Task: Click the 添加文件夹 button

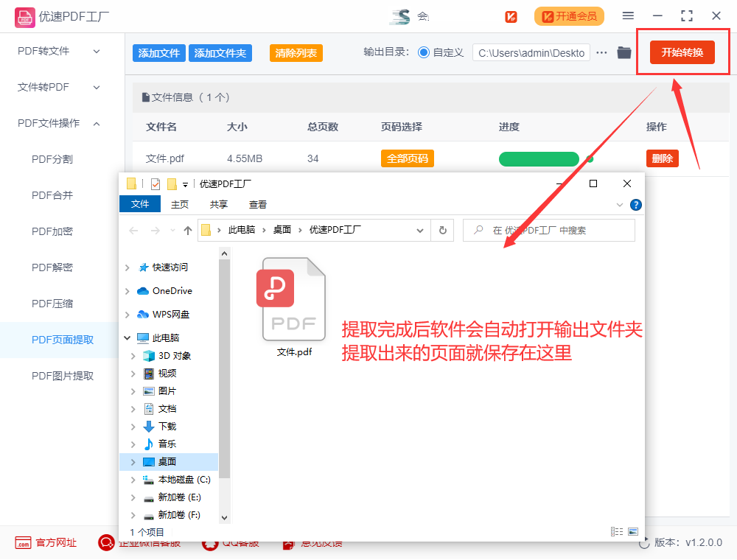Action: (220, 53)
